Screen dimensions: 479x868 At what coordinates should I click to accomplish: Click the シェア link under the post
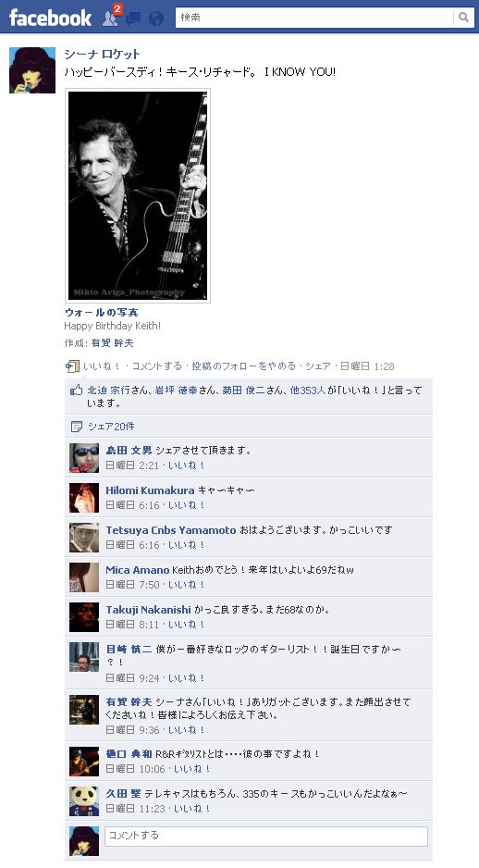(318, 366)
